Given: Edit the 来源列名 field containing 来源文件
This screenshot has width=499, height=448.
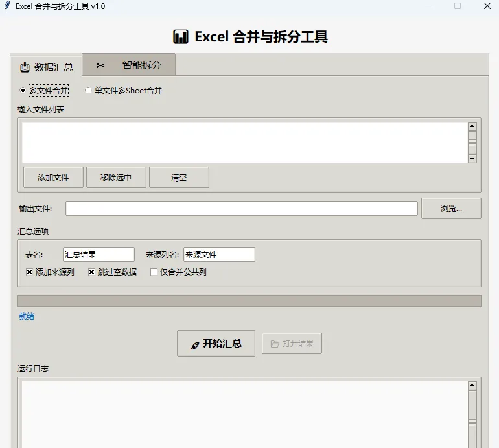Looking at the screenshot, I should [x=219, y=254].
